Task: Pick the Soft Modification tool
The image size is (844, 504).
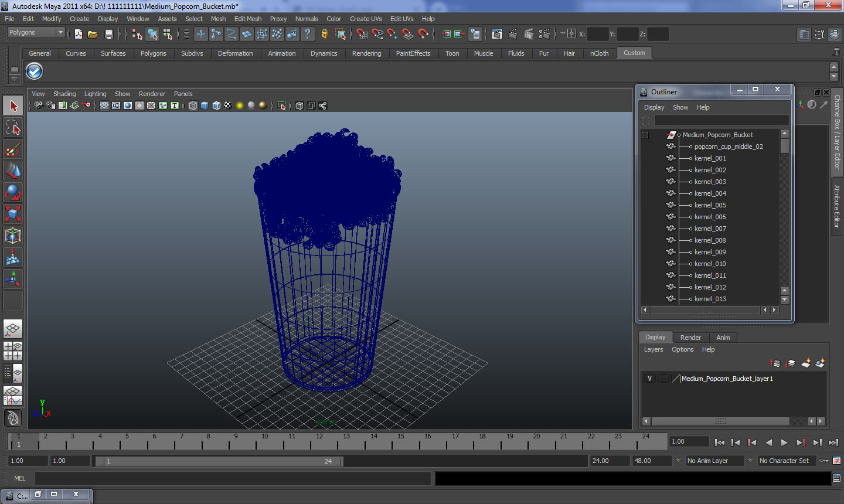Action: point(13,257)
